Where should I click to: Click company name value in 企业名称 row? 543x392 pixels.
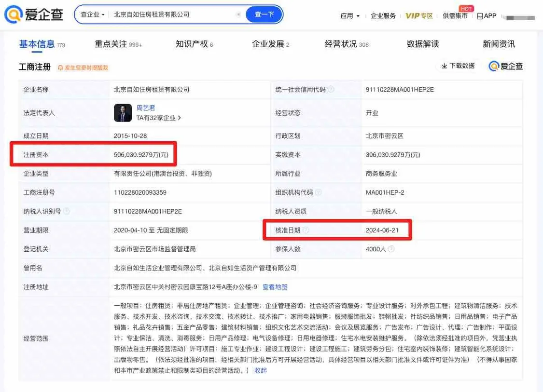[x=152, y=90]
